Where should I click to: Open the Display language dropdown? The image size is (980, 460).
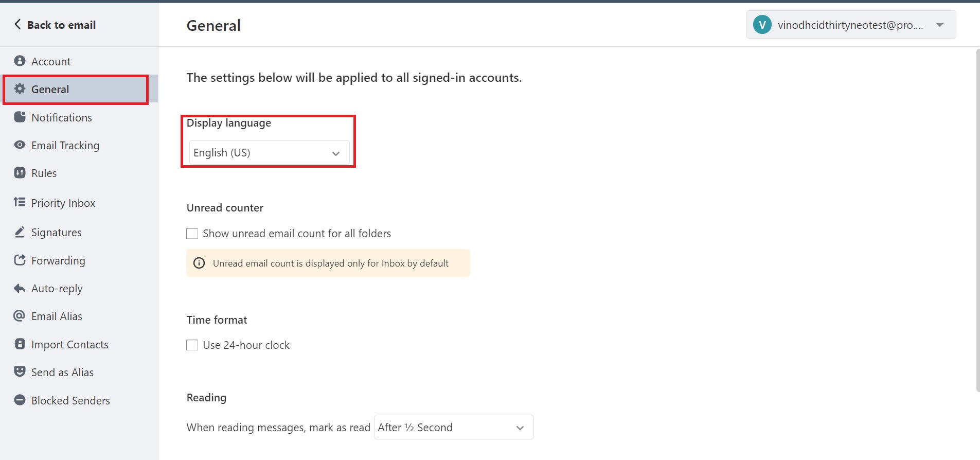269,153
